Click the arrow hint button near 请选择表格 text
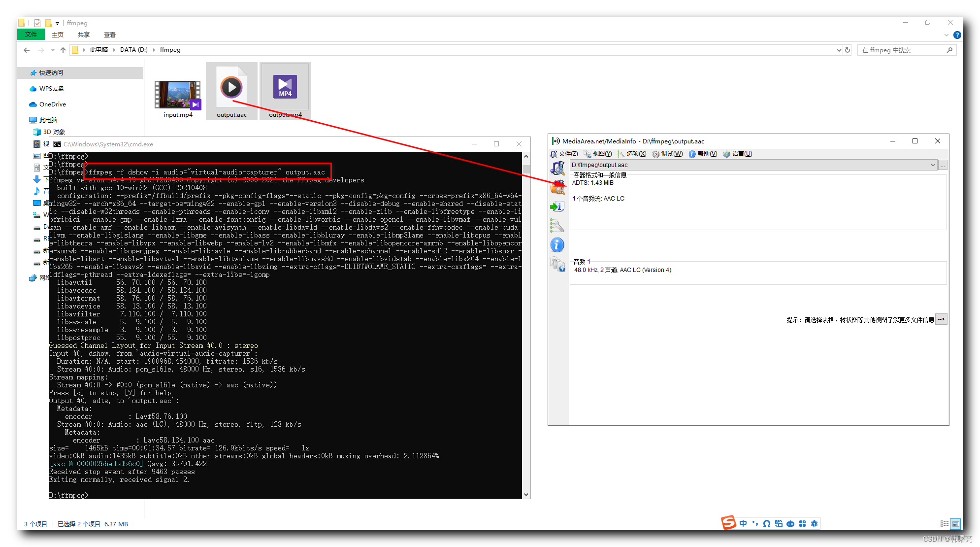This screenshot has width=980, height=547. 941,319
